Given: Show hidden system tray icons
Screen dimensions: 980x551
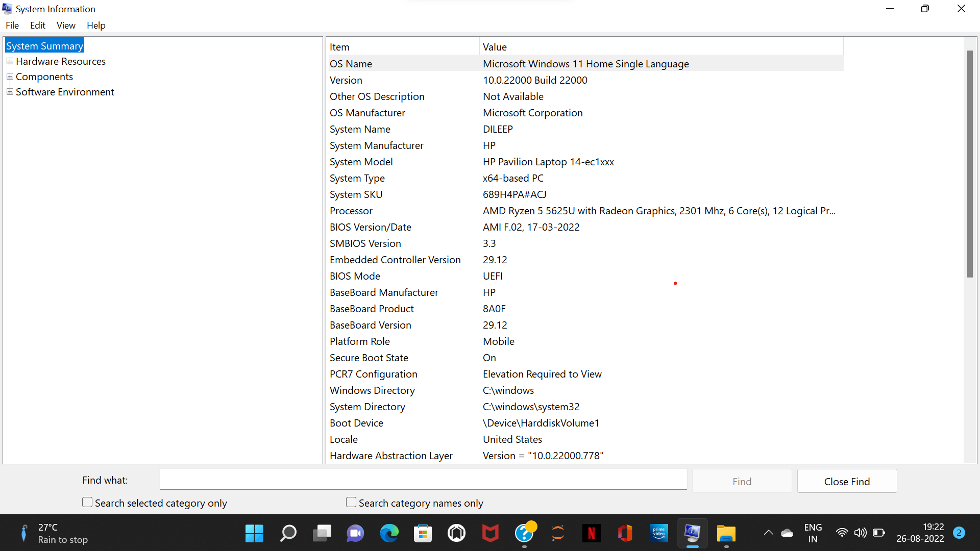Looking at the screenshot, I should point(768,533).
